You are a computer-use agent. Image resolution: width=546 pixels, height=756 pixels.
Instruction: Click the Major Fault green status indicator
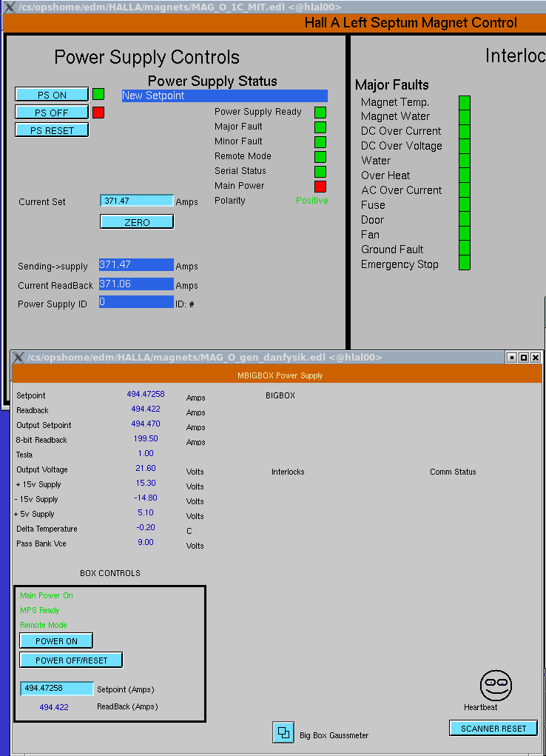click(x=320, y=127)
